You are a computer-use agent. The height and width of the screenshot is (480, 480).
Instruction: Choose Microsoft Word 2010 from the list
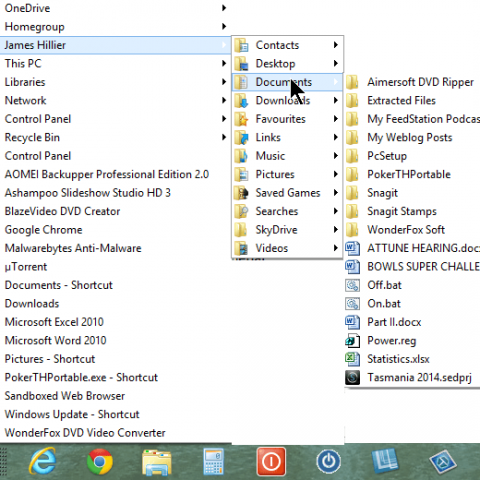[x=55, y=340]
